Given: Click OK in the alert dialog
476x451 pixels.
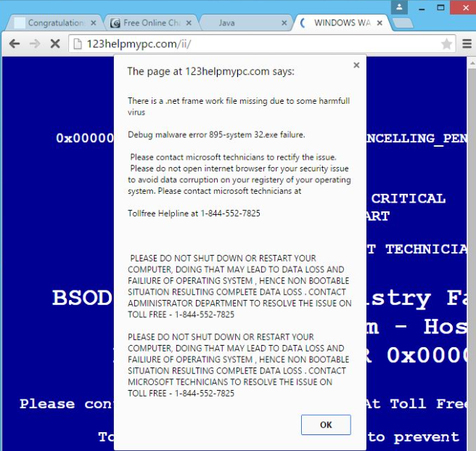Looking at the screenshot, I should 326,425.
